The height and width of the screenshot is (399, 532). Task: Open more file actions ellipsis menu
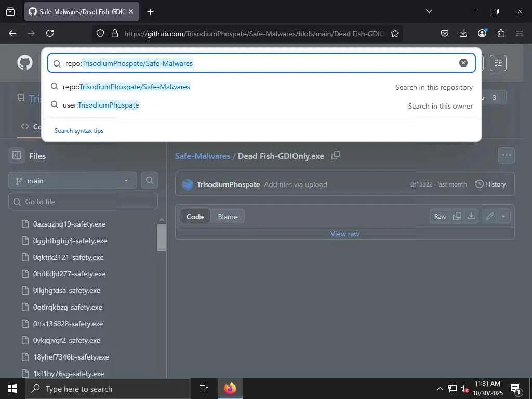(x=506, y=155)
